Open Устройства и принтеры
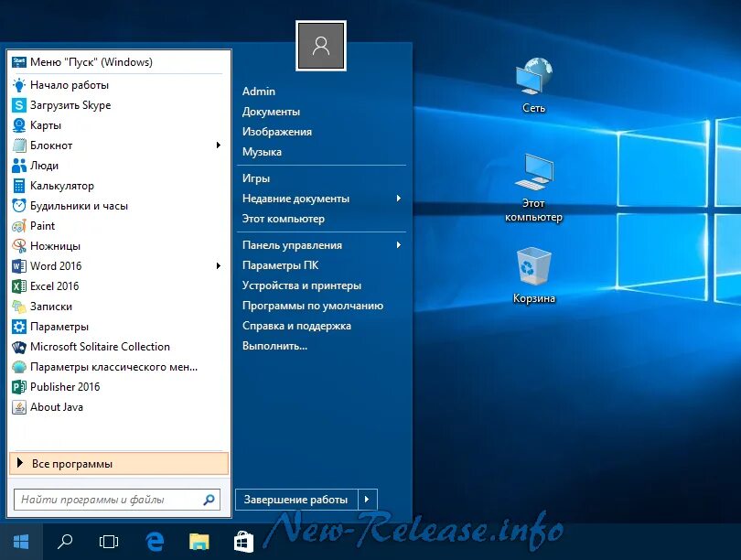The width and height of the screenshot is (741, 560). (x=302, y=285)
